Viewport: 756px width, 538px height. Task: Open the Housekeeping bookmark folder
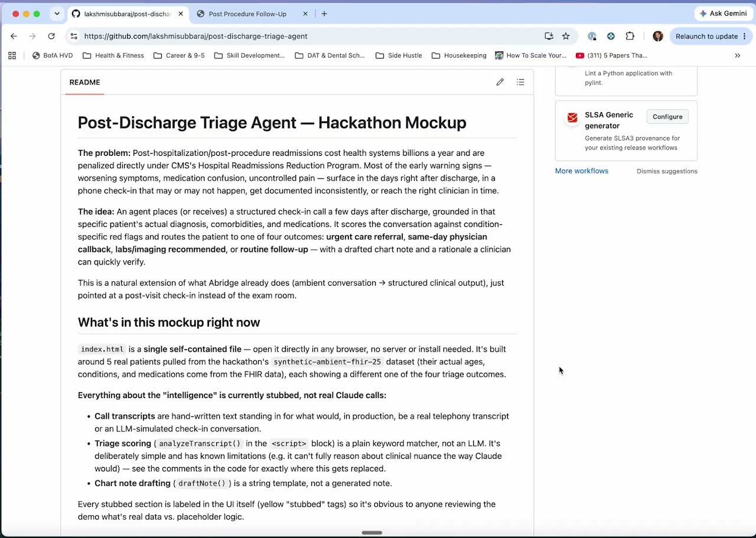459,56
